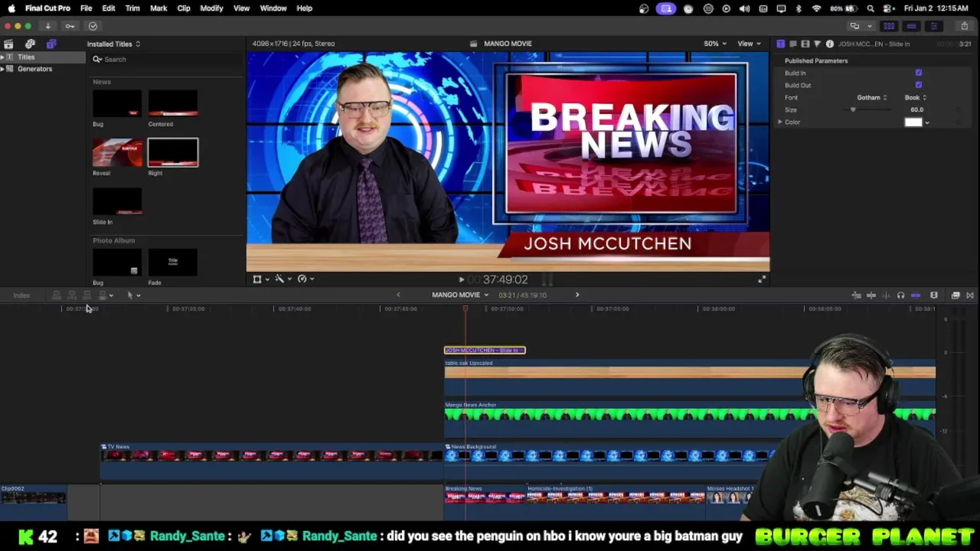Viewport: 980px width, 551px height.
Task: Show the Effects browser
Action: coord(955,295)
